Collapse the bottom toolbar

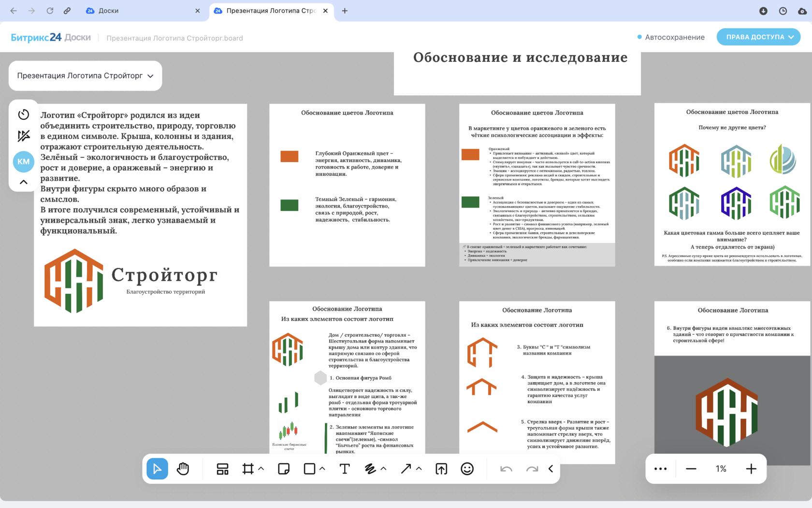click(x=551, y=469)
